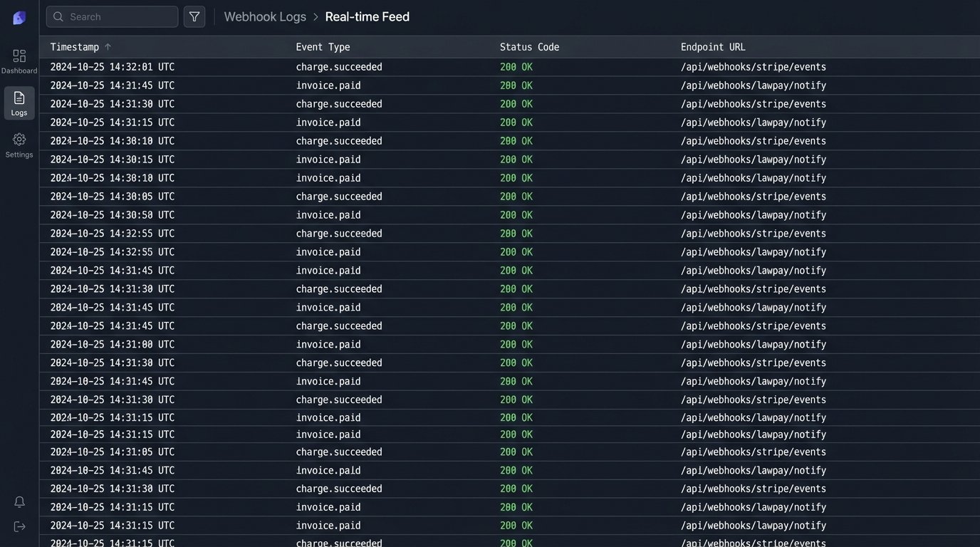Click the Real-time Feed breadcrumb
Image resolution: width=980 pixels, height=547 pixels.
pyautogui.click(x=367, y=16)
